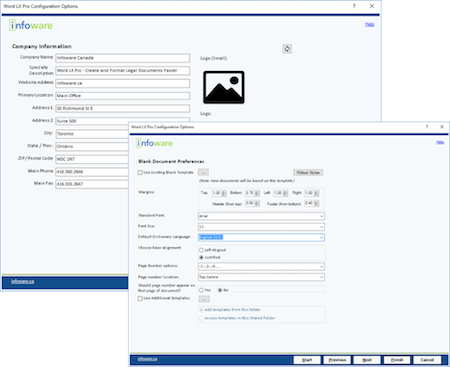This screenshot has height=367, width=450.
Task: Click the infoware logo in the front window
Action: [x=154, y=143]
